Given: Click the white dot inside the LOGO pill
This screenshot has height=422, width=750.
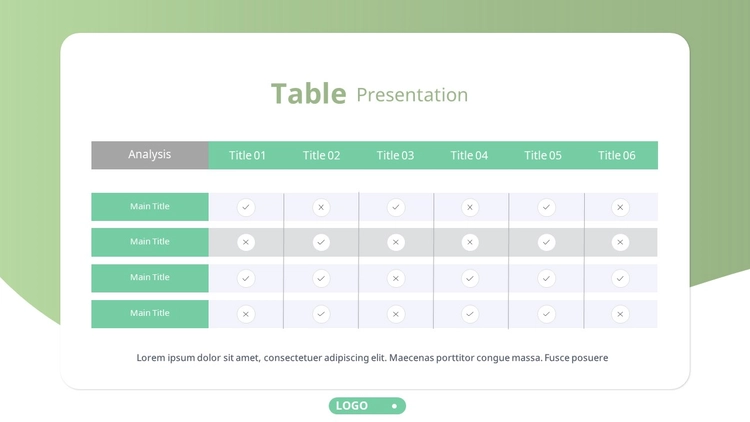Looking at the screenshot, I should pos(394,406).
